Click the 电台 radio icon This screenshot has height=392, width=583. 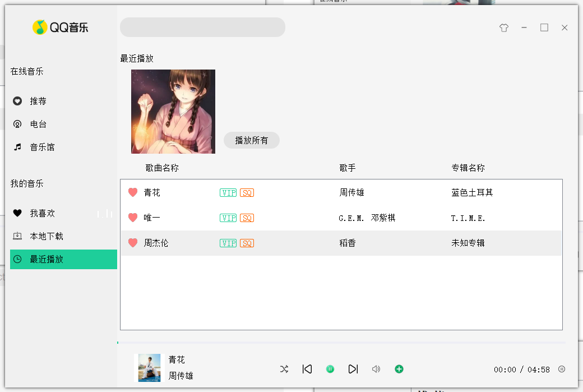click(x=17, y=124)
